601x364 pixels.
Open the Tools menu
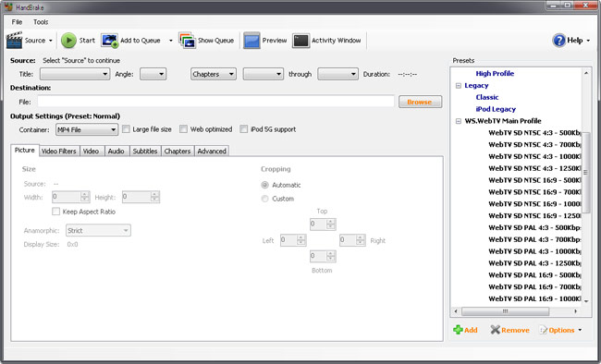click(x=41, y=22)
